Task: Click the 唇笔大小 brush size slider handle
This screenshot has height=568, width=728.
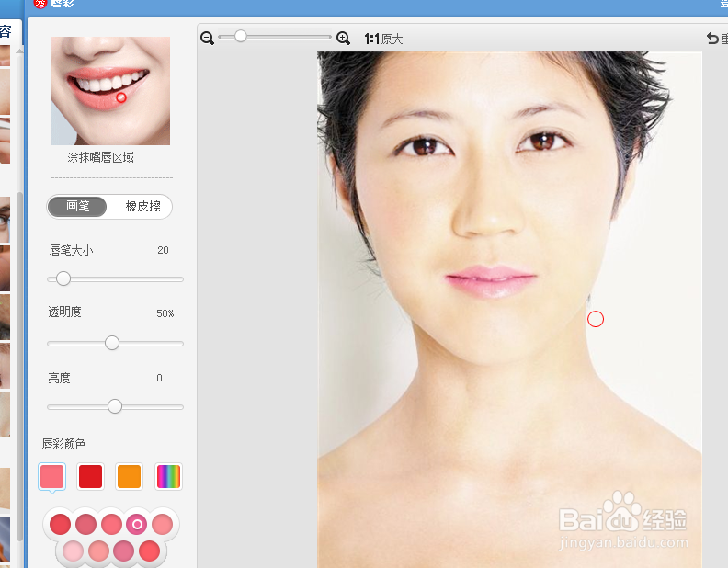Action: pos(63,278)
